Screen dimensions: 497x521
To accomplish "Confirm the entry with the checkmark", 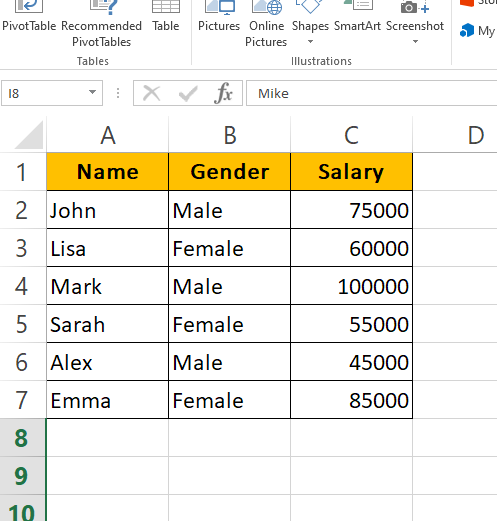I will tap(188, 93).
